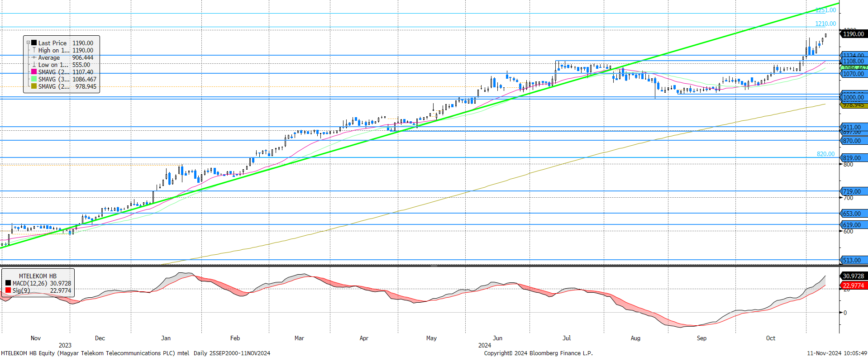Click the 978.945 SMAVG value in legend
Image resolution: width=868 pixels, height=357 pixels.
pyautogui.click(x=86, y=86)
